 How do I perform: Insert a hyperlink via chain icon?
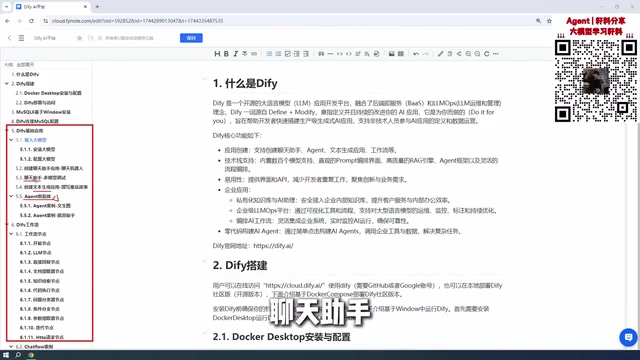254,54
